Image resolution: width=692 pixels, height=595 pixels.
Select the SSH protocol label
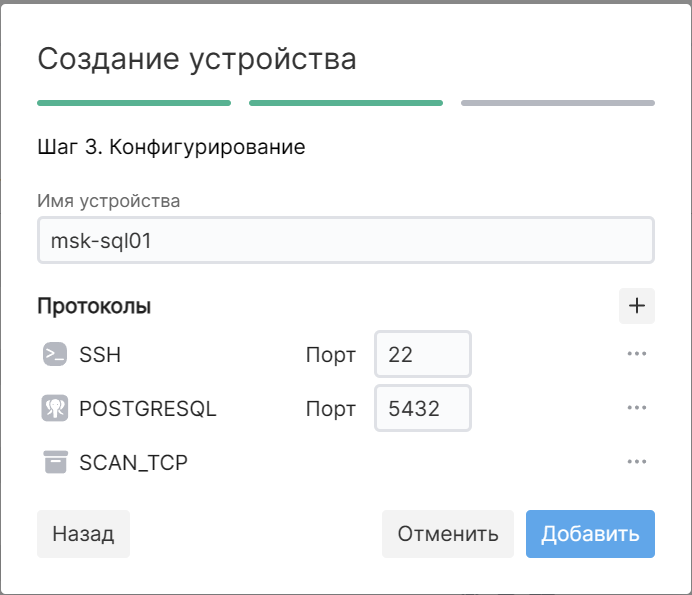pyautogui.click(x=100, y=355)
